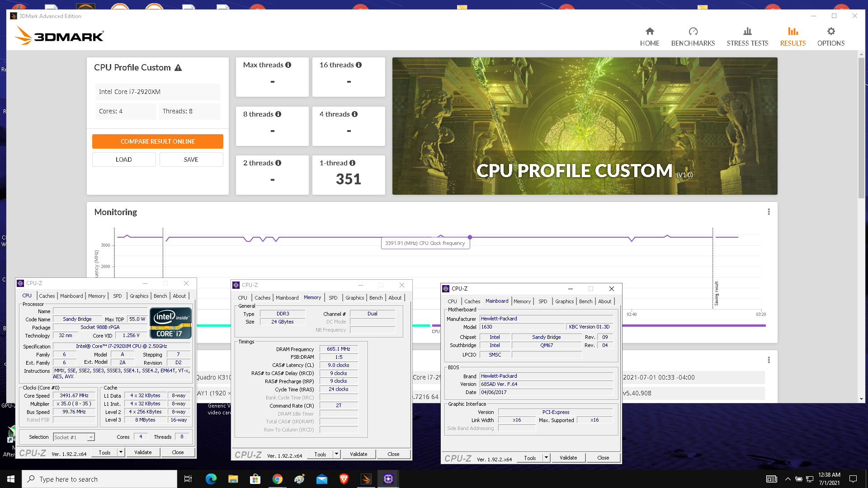Open File Explorer from taskbar
Image resolution: width=868 pixels, height=488 pixels.
click(233, 479)
